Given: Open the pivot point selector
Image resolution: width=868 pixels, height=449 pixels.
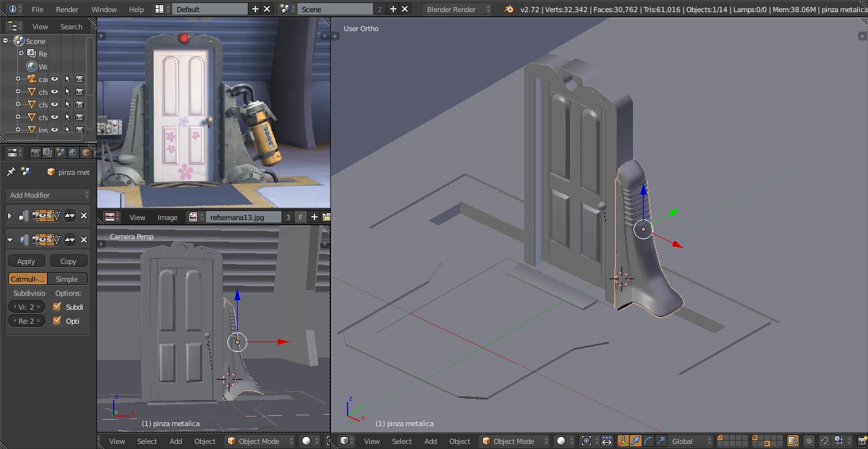Looking at the screenshot, I should (589, 441).
